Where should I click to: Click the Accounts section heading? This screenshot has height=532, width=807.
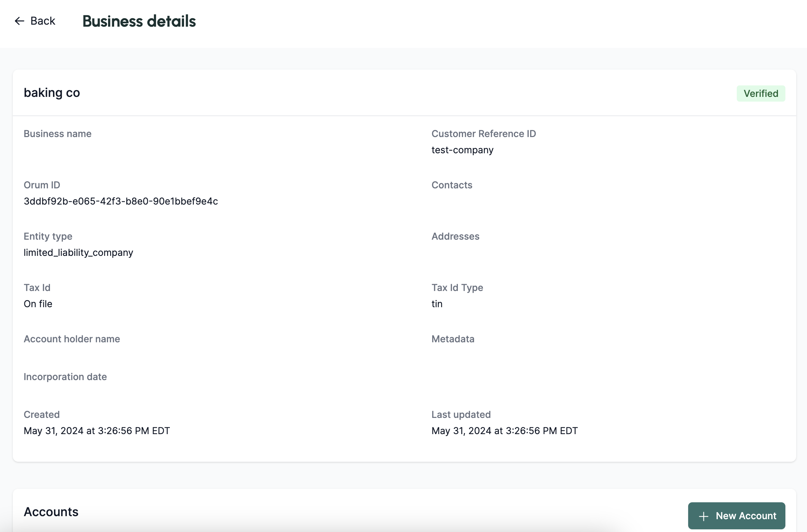click(x=51, y=512)
